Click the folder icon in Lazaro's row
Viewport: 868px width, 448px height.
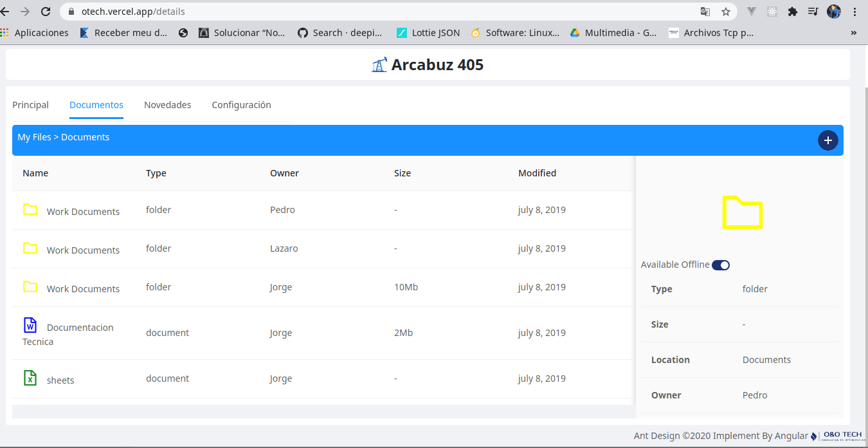tap(30, 248)
